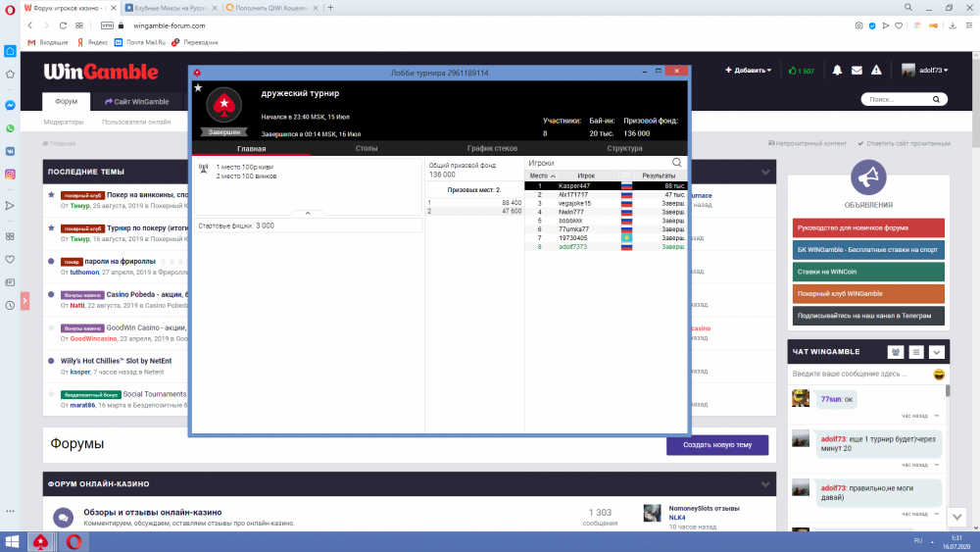Click the player search magnifier icon
Screen dimensions: 980x552
(x=676, y=163)
